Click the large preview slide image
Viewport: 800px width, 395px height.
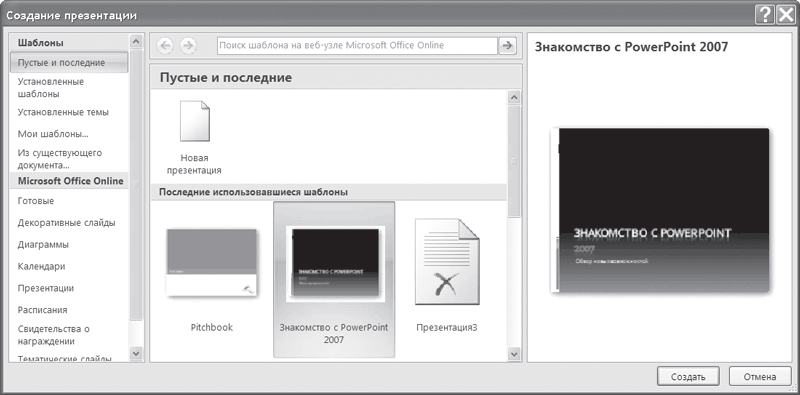[660, 210]
